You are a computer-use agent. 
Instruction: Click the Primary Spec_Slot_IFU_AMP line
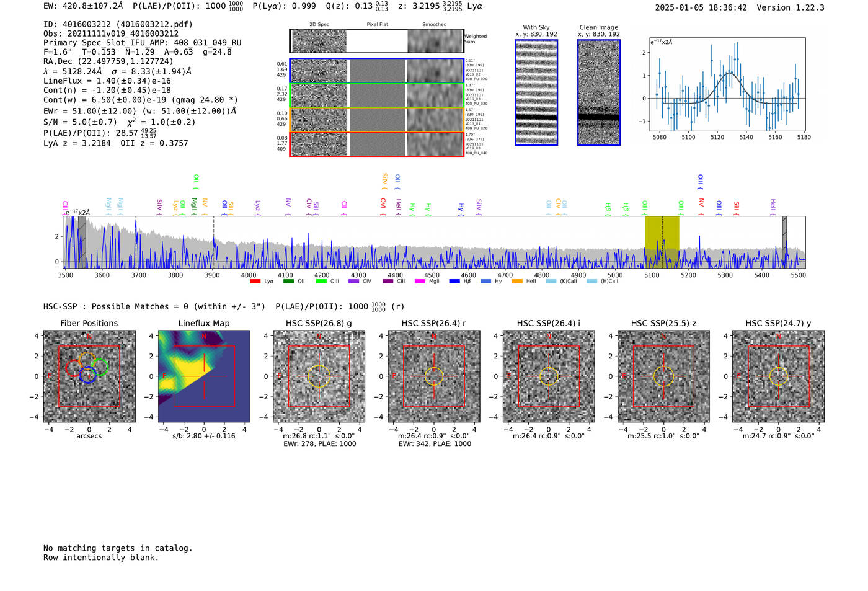point(143,43)
